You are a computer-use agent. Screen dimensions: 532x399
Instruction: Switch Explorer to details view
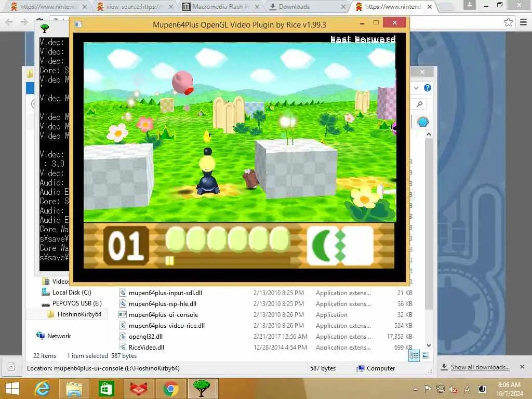tap(414, 355)
